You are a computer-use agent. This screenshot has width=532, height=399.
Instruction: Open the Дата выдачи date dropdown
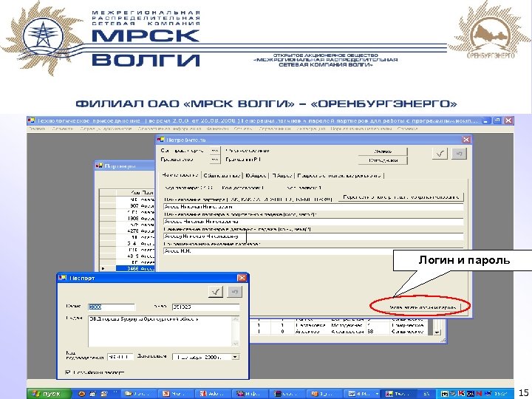coord(235,357)
